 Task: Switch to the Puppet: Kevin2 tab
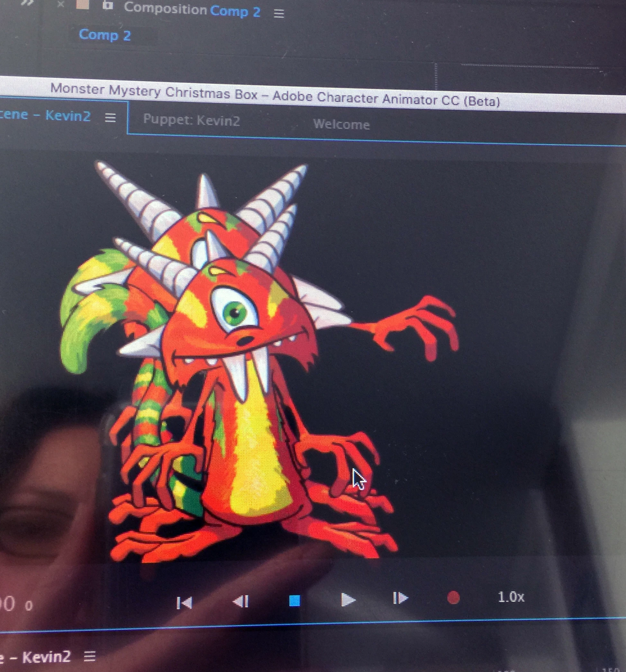click(191, 120)
